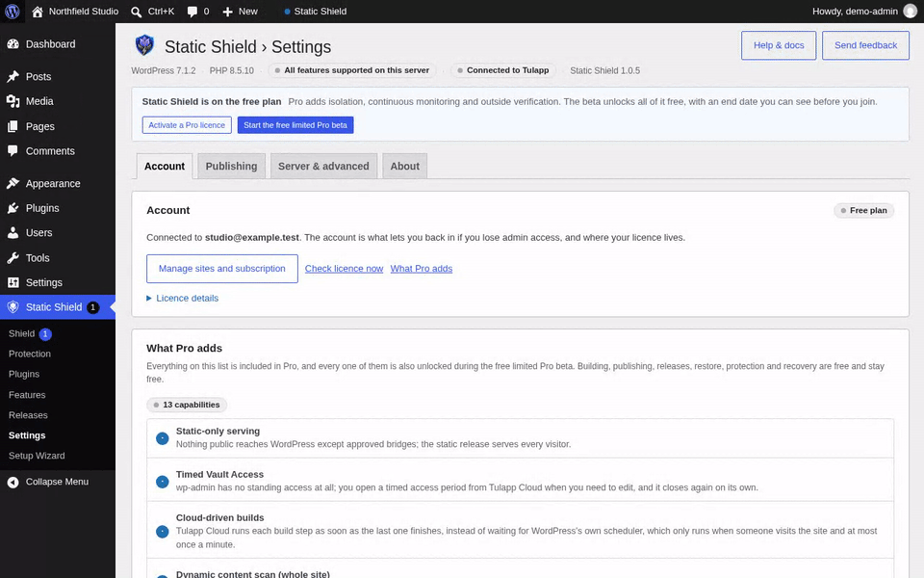Click the Send feedback button

click(865, 45)
